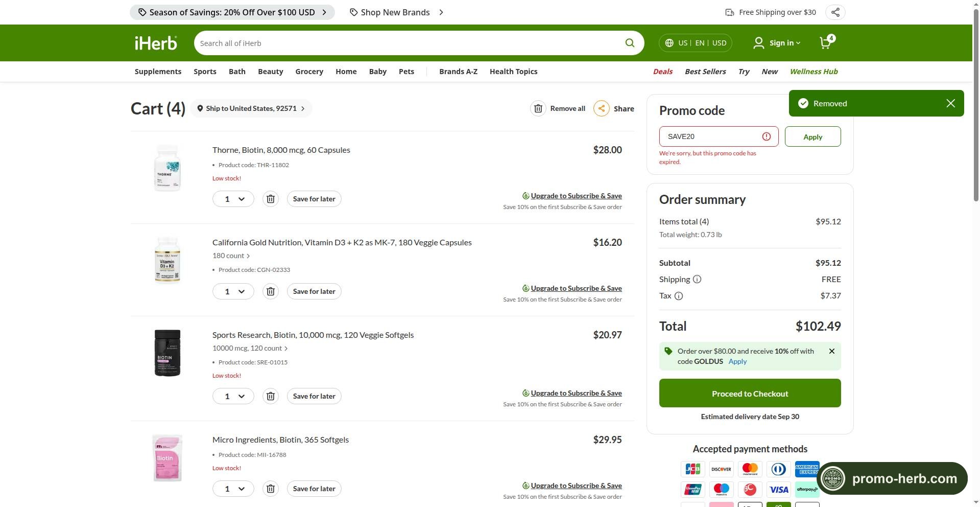Screen dimensions: 980x507
Task: Open Sports Research Biotin product thumbnail
Action: click(x=168, y=353)
